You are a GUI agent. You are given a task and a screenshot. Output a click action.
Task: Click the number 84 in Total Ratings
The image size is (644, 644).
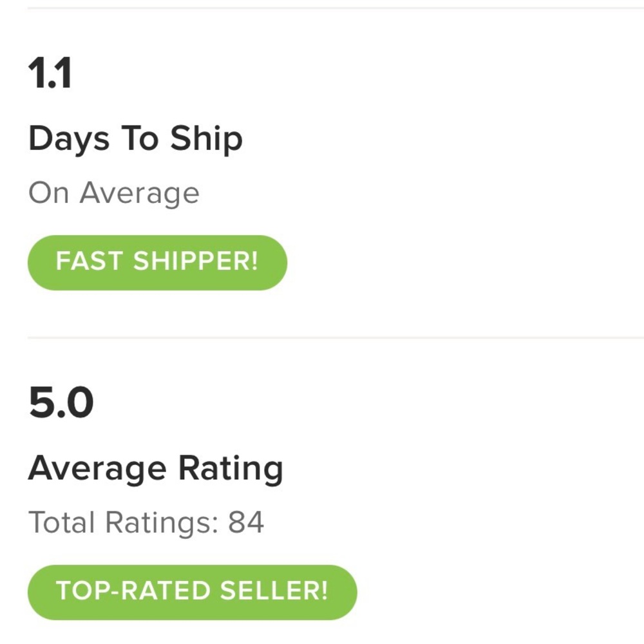pyautogui.click(x=246, y=523)
